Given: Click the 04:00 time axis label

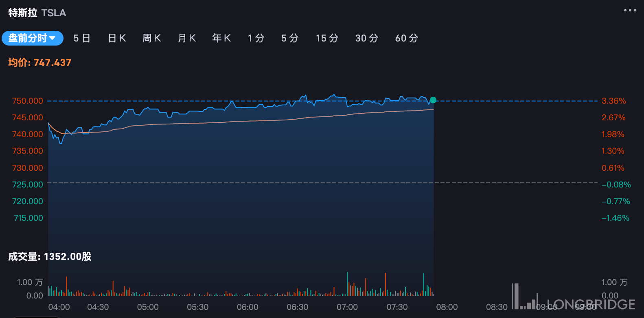Looking at the screenshot, I should coord(59,307).
